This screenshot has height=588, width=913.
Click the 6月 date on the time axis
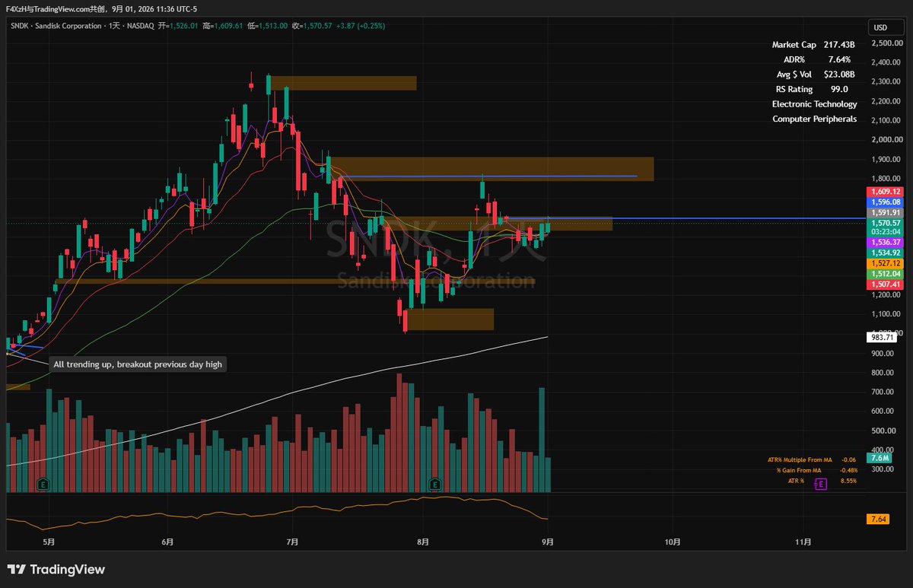point(167,542)
